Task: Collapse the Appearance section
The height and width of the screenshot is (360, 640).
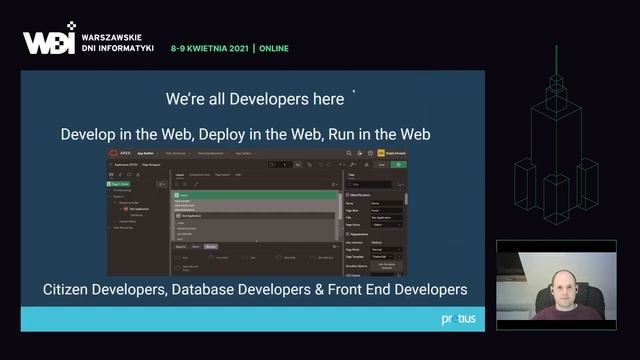Action: click(x=347, y=234)
